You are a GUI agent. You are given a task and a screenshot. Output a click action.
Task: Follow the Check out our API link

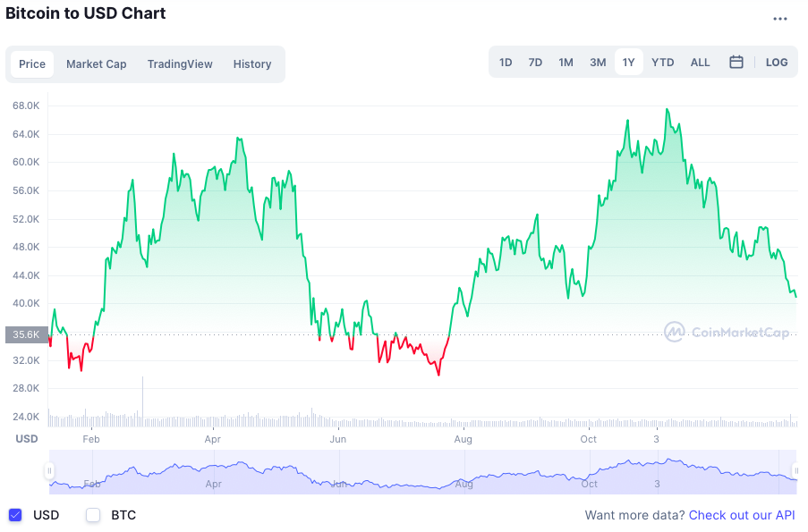click(x=741, y=515)
